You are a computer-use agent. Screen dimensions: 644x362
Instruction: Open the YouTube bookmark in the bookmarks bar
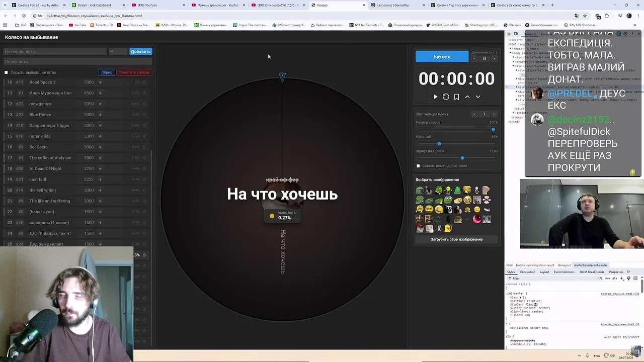coord(77,25)
